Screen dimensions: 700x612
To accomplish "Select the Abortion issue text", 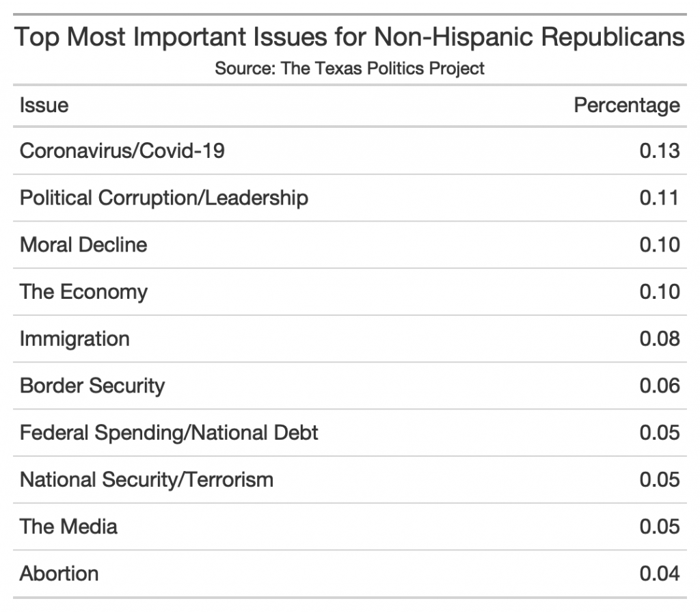I will 59,573.
